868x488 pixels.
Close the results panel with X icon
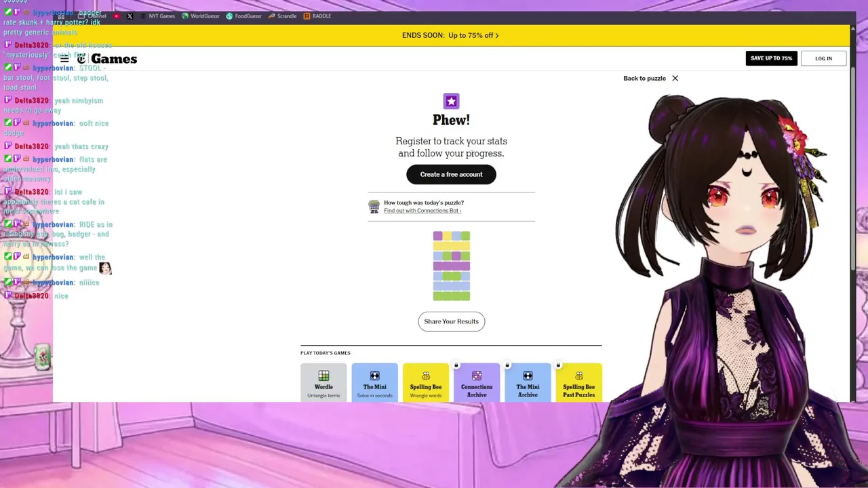click(675, 78)
